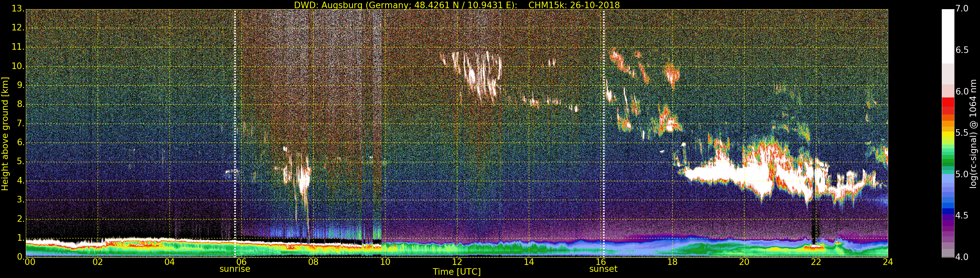Viewport: 980px width, 278px height.
Task: Click the height axis tick label '13.'
Action: [x=18, y=9]
